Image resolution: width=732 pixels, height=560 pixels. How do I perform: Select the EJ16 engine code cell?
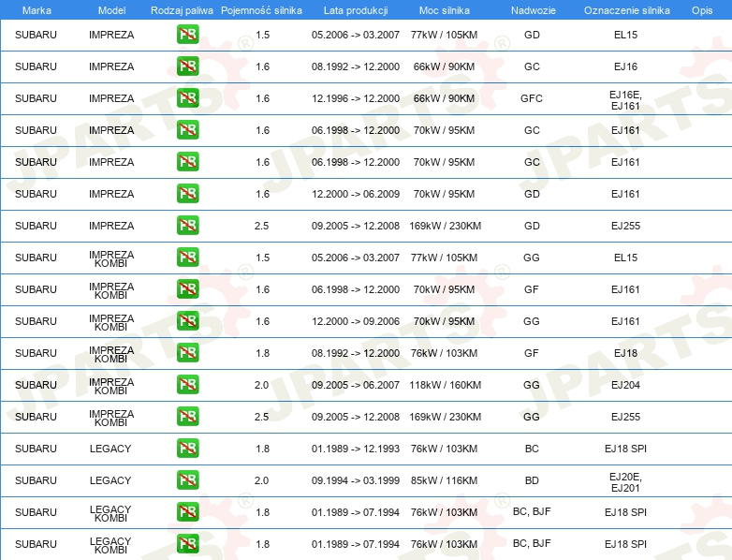pyautogui.click(x=625, y=66)
